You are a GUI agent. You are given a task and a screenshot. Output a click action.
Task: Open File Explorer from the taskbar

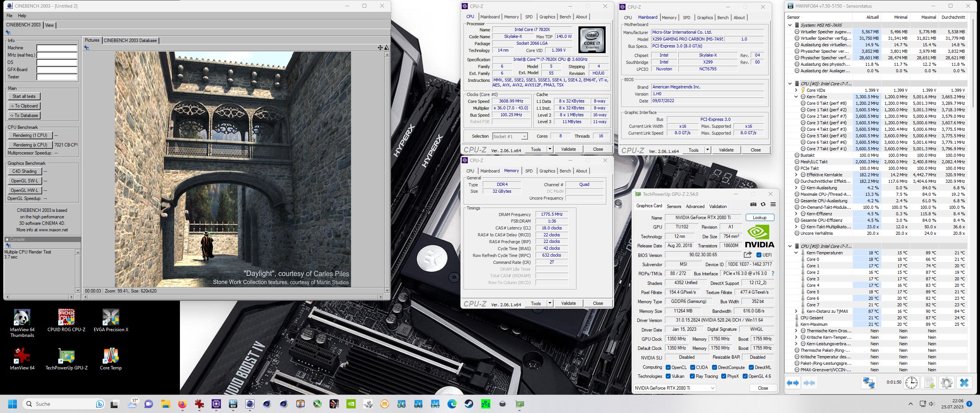pos(165,404)
